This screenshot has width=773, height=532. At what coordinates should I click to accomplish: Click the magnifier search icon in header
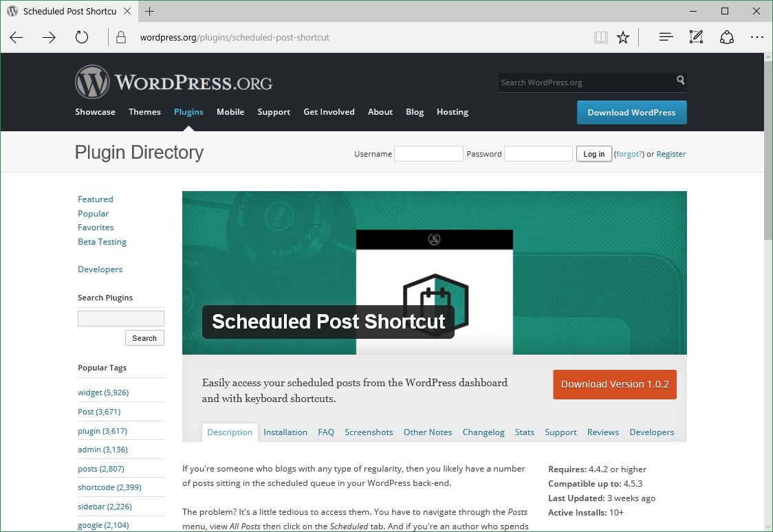click(680, 80)
